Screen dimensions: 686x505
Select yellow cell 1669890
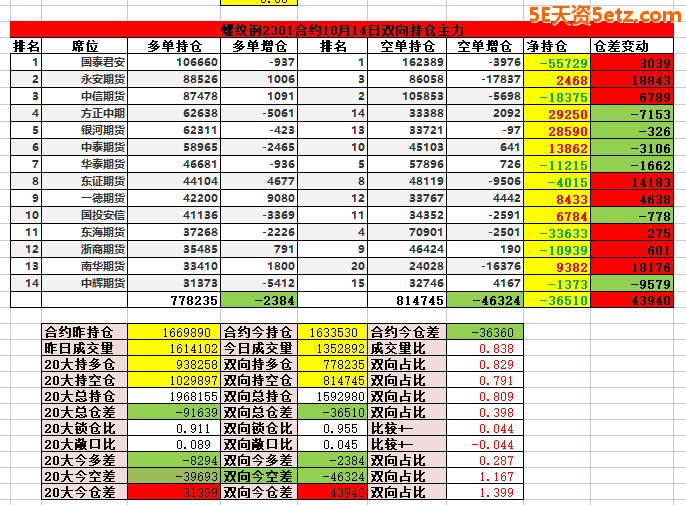tap(174, 332)
